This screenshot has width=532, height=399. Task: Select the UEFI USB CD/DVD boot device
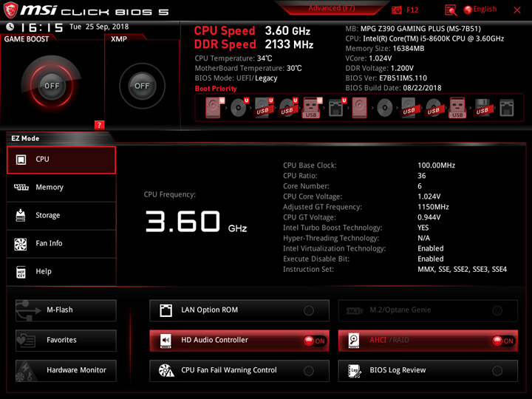tap(288, 108)
